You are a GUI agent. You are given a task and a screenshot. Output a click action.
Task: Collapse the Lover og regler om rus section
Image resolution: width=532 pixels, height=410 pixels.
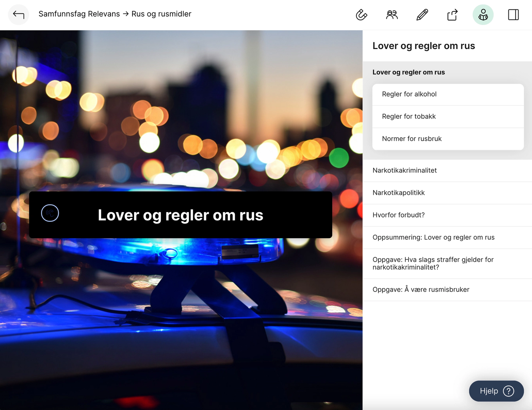(x=408, y=72)
